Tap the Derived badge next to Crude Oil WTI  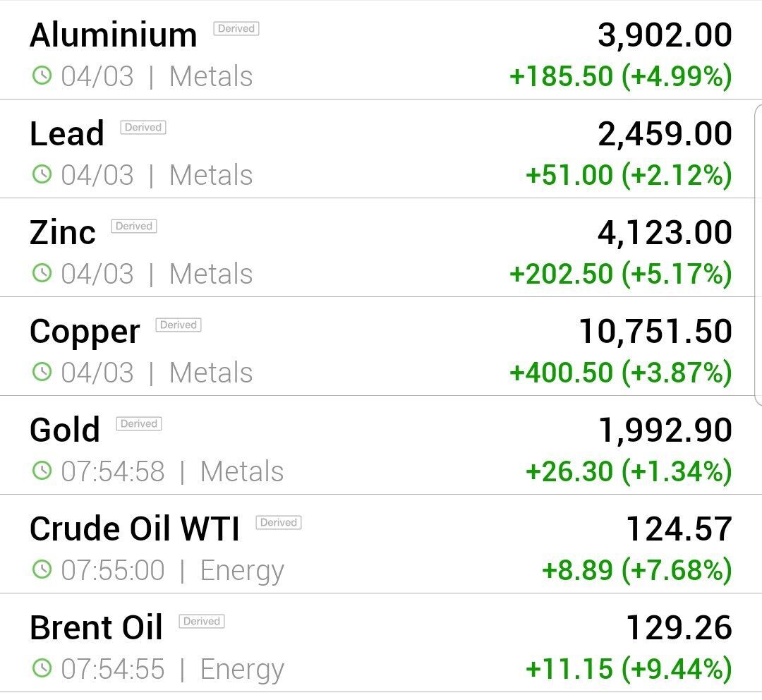click(279, 523)
